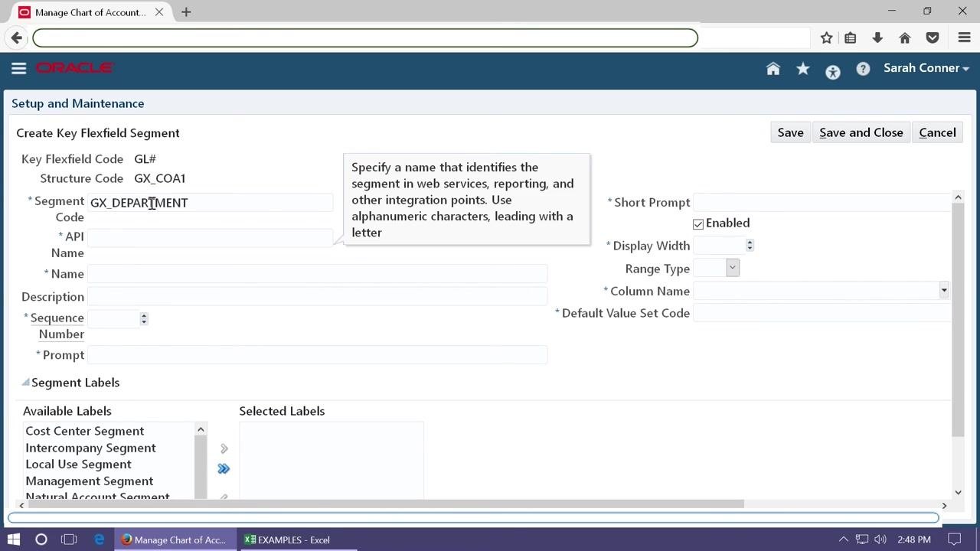The image size is (980, 551).
Task: Open Windows Start menu
Action: pyautogui.click(x=14, y=540)
